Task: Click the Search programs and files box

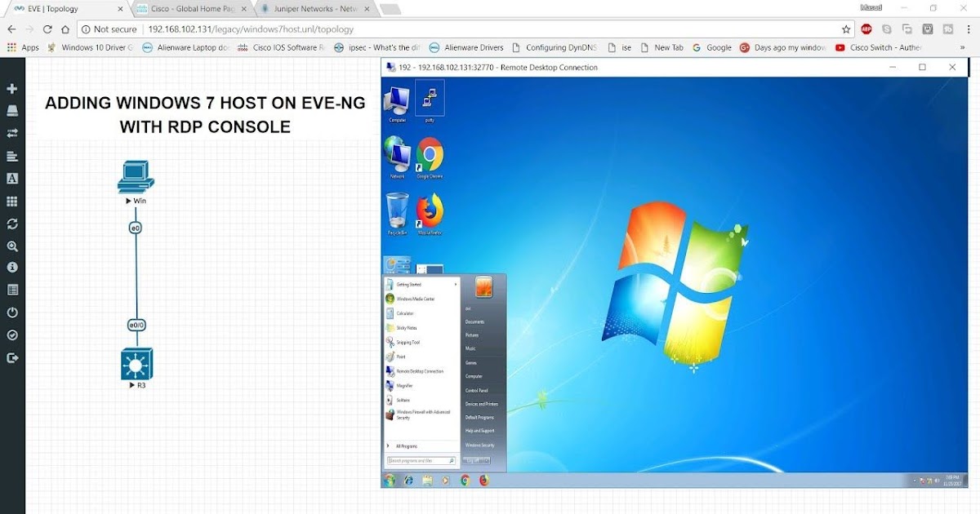Action: (421, 461)
